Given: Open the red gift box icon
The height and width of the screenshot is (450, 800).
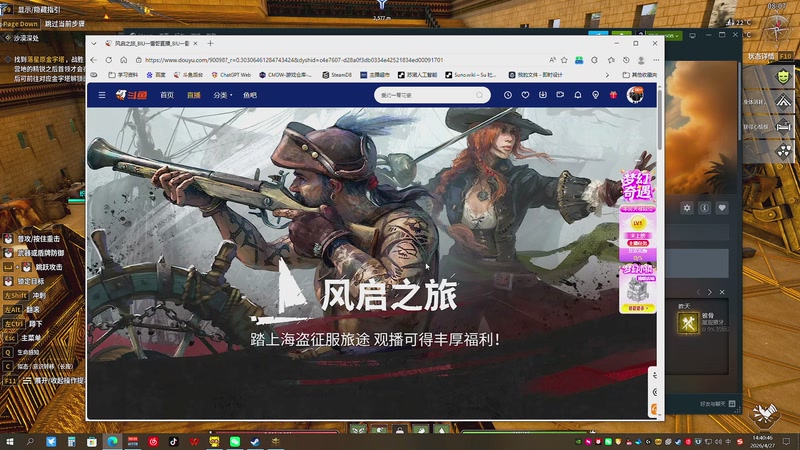Looking at the screenshot, I should pyautogui.click(x=613, y=95).
